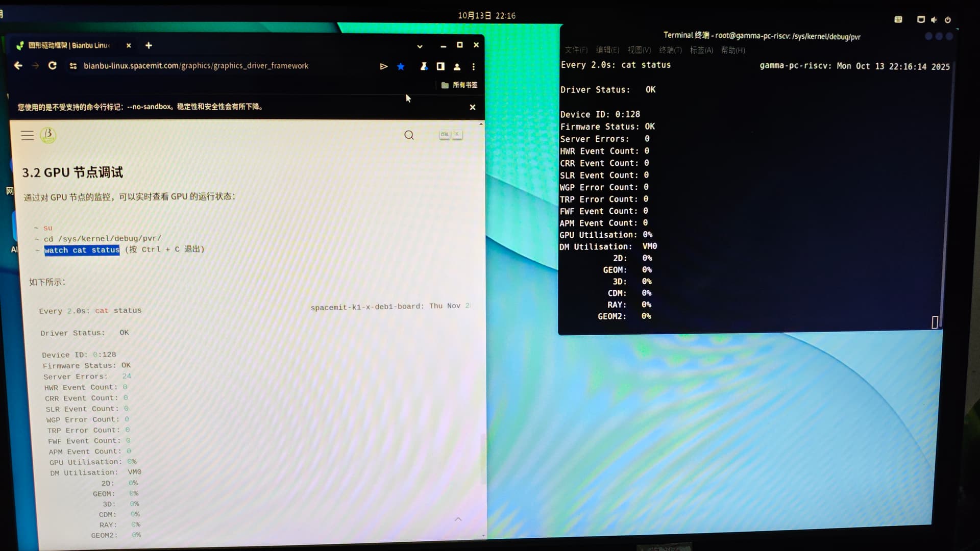Go back to previous page
Screen dimensions: 980x551
click(18, 66)
